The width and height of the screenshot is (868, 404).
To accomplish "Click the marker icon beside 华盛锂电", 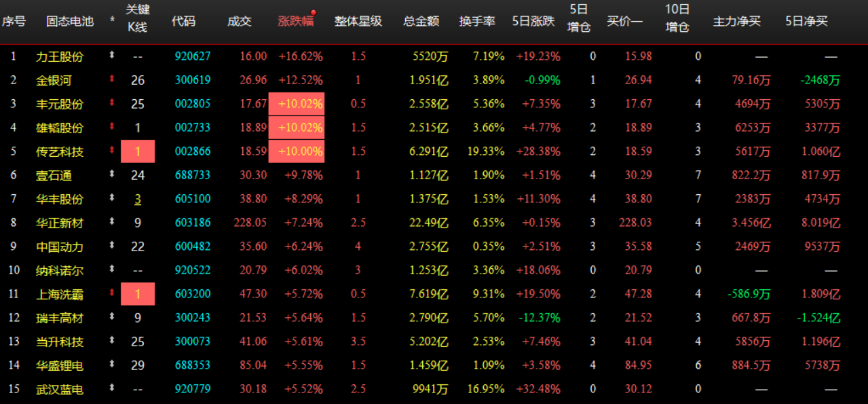I will tap(112, 365).
